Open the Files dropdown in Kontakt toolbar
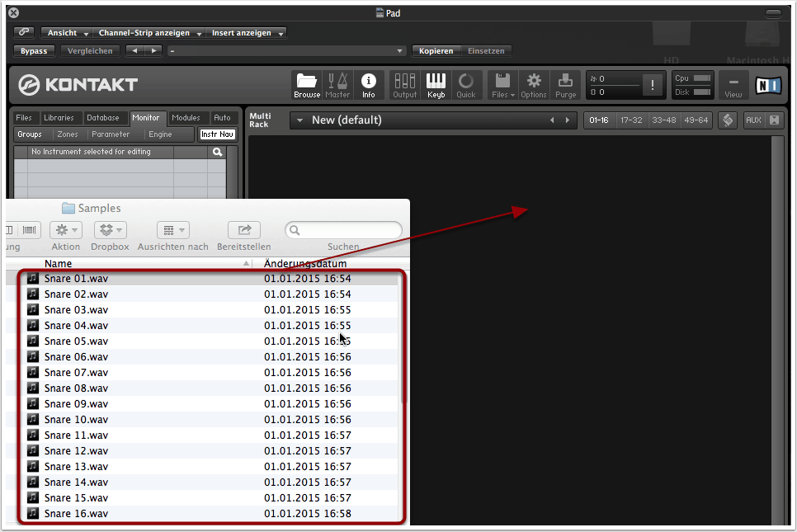 [502, 85]
